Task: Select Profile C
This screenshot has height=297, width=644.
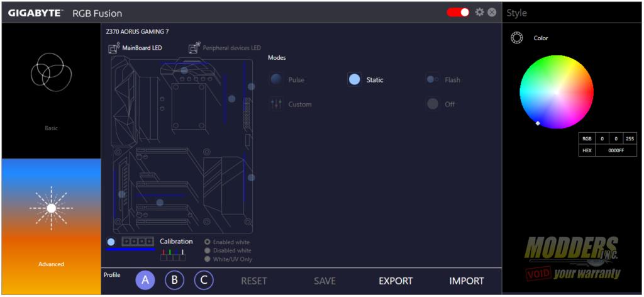Action: (x=204, y=281)
